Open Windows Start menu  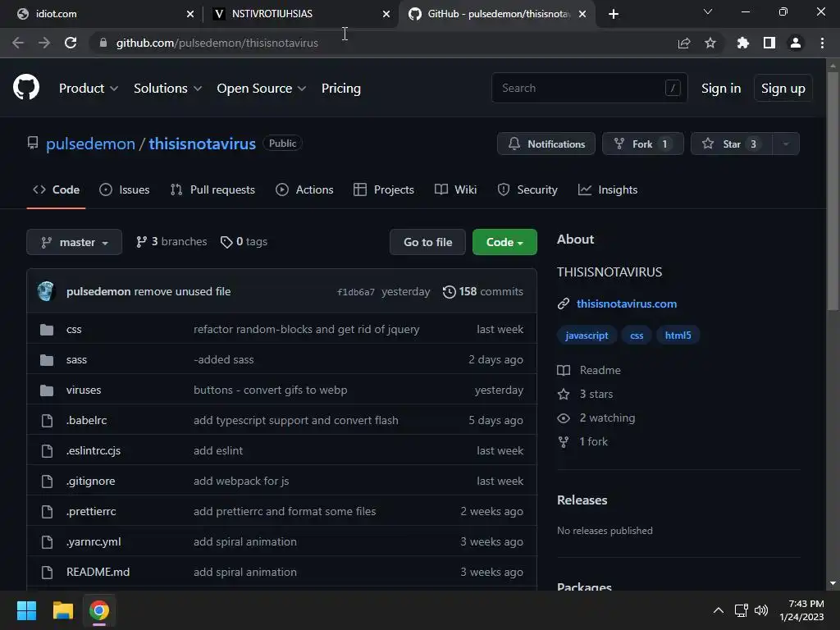(26, 610)
